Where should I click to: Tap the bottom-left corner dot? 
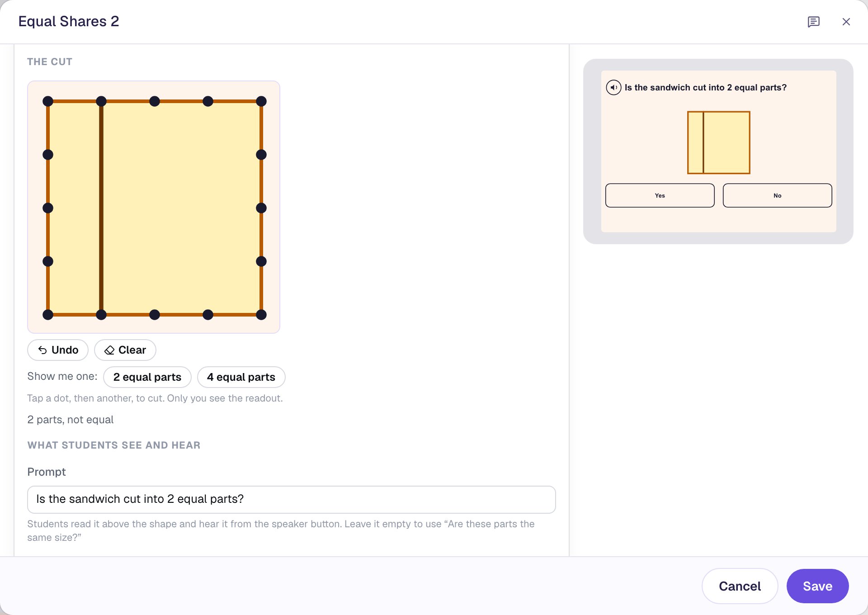click(48, 315)
